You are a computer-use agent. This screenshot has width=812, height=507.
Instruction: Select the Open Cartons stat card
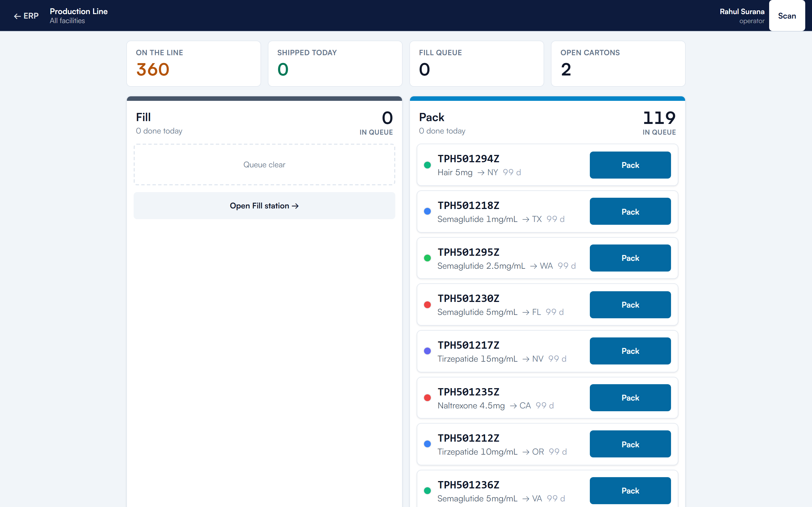pyautogui.click(x=618, y=64)
